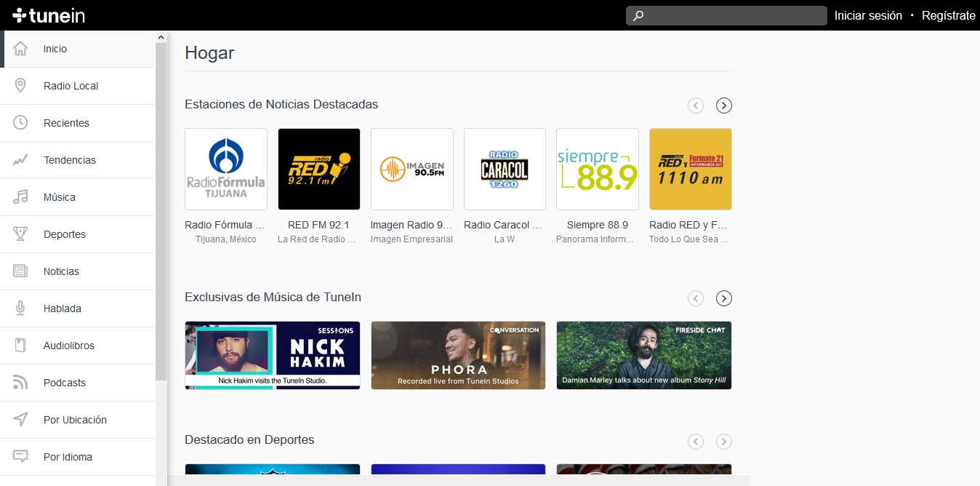The width and height of the screenshot is (980, 486).
Task: Open Noticias in the sidebar
Action: 78,271
